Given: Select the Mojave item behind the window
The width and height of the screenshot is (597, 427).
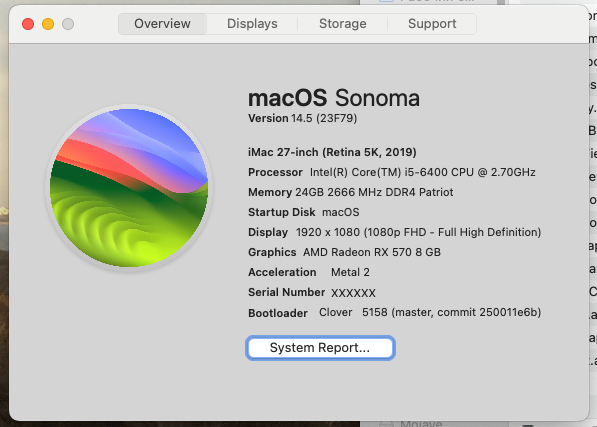Looking at the screenshot, I should click(x=421, y=424).
